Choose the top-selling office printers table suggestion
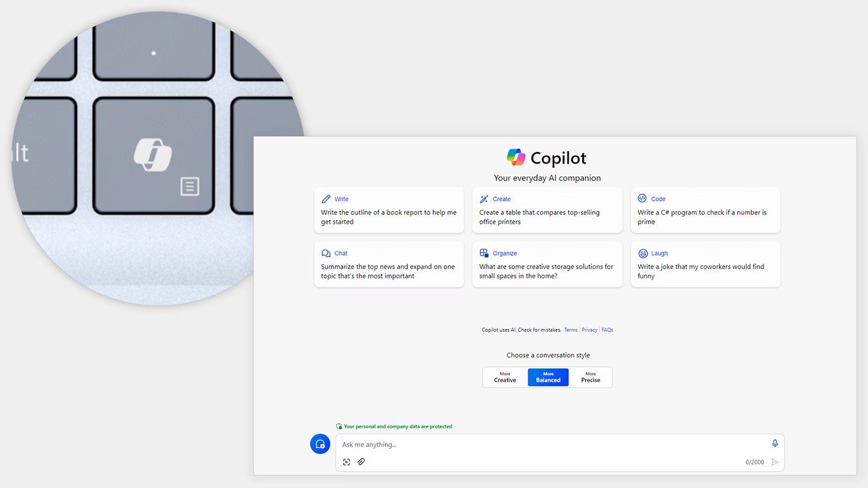This screenshot has height=488, width=868. coord(547,217)
